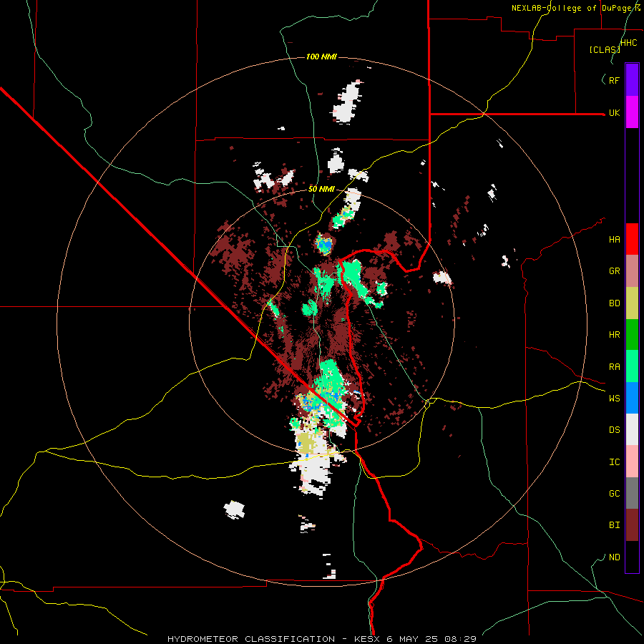The width and height of the screenshot is (644, 644).
Task: Click the DS white legend swatch
Action: click(x=632, y=429)
